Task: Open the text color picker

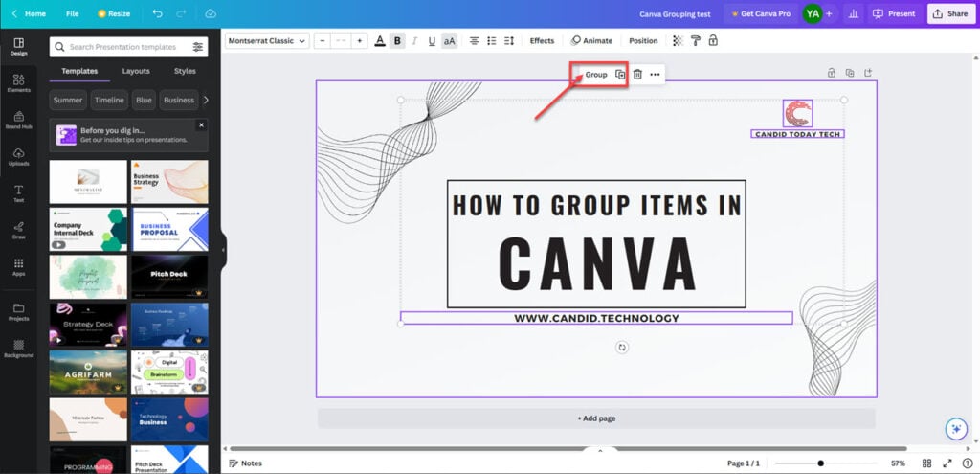Action: (x=379, y=41)
